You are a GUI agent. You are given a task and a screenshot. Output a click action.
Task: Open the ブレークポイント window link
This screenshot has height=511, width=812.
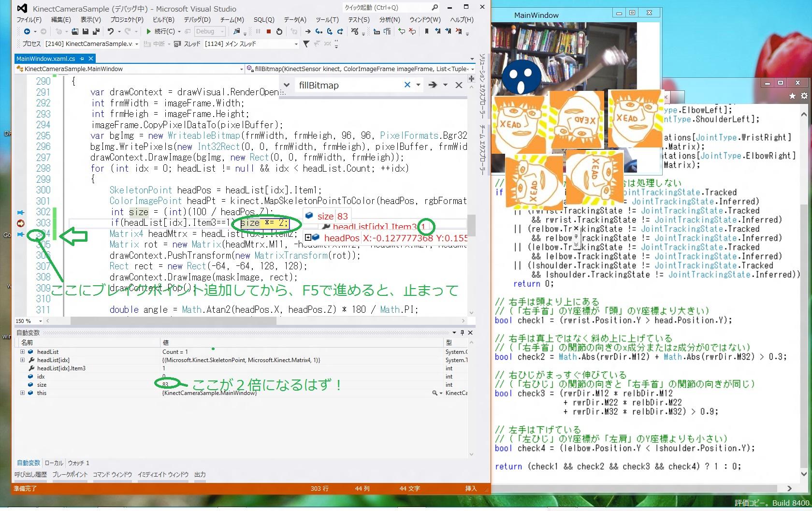pyautogui.click(x=70, y=475)
